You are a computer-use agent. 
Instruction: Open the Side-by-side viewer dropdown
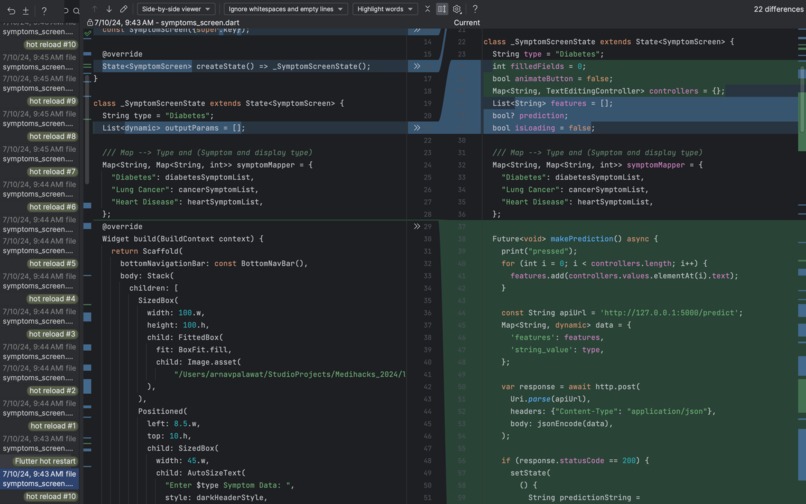point(176,9)
